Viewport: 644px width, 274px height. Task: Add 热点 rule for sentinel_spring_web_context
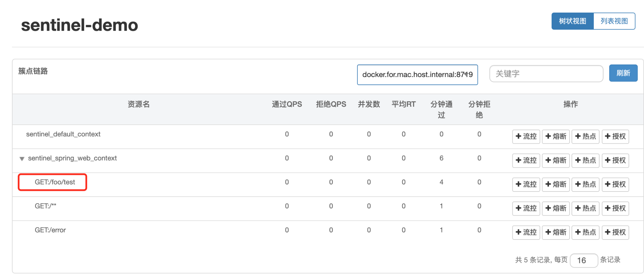tap(585, 160)
